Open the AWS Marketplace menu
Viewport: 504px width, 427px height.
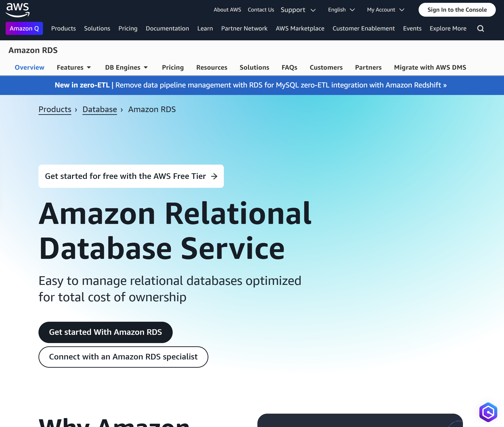300,29
